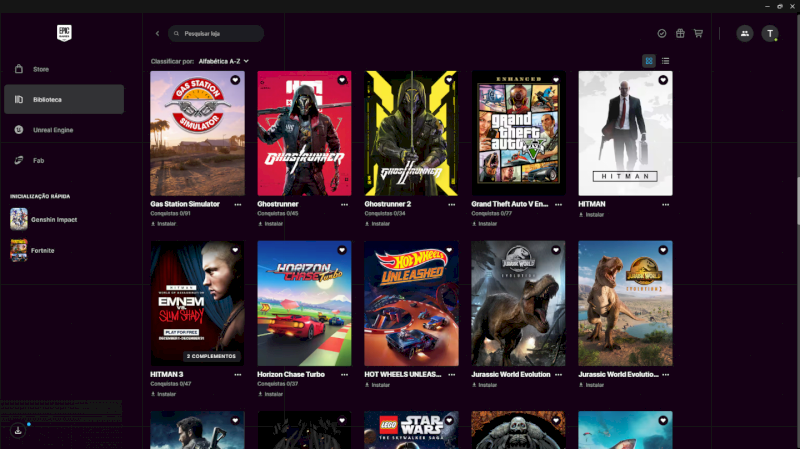This screenshot has height=449, width=800.
Task: Open the wishlist checkmark icon in top bar
Action: pos(662,33)
